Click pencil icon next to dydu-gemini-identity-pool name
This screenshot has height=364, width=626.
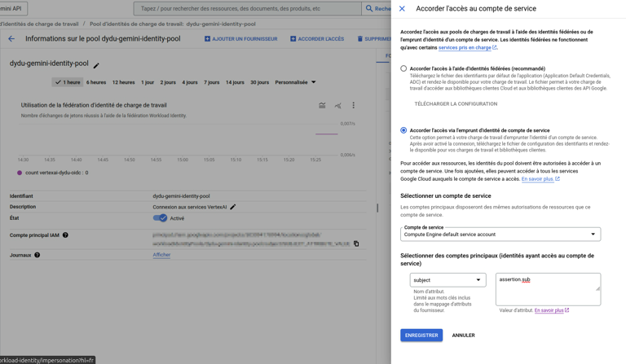tap(96, 65)
